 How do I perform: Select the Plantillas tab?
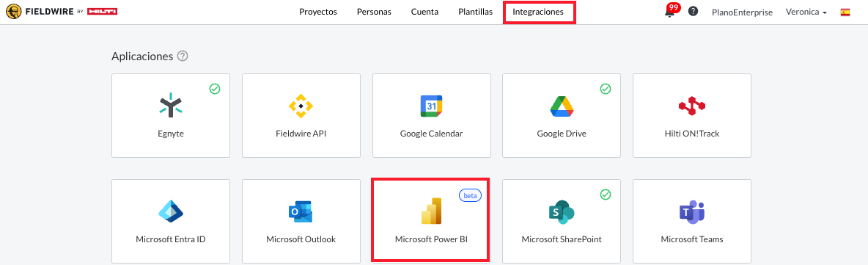click(476, 12)
